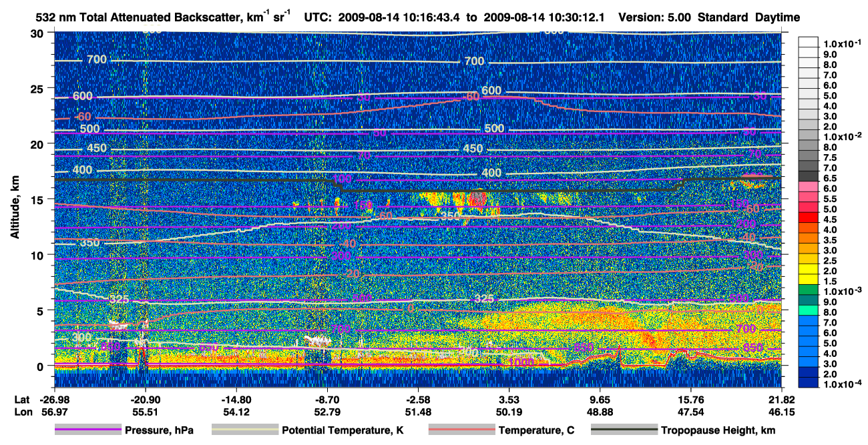
Task: Click the colorbar label '1.5'
Action: tap(831, 282)
